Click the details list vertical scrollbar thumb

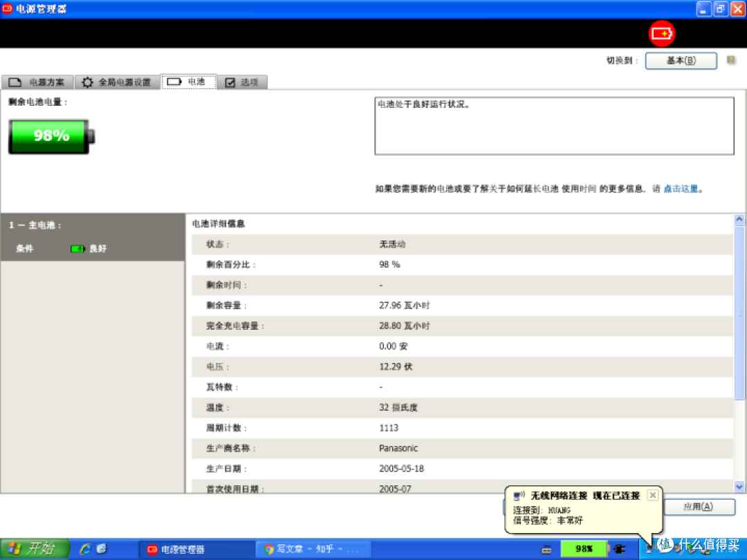[739, 313]
